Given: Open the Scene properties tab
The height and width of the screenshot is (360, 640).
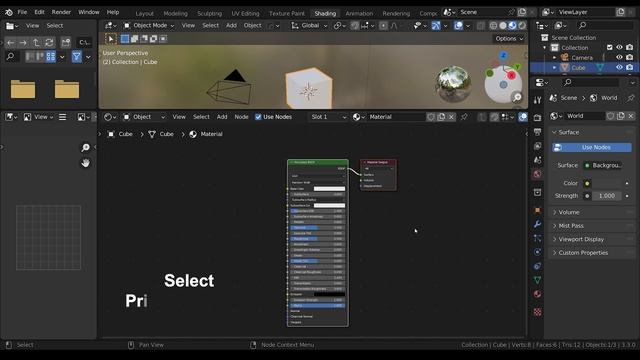Looking at the screenshot, I should tap(538, 160).
